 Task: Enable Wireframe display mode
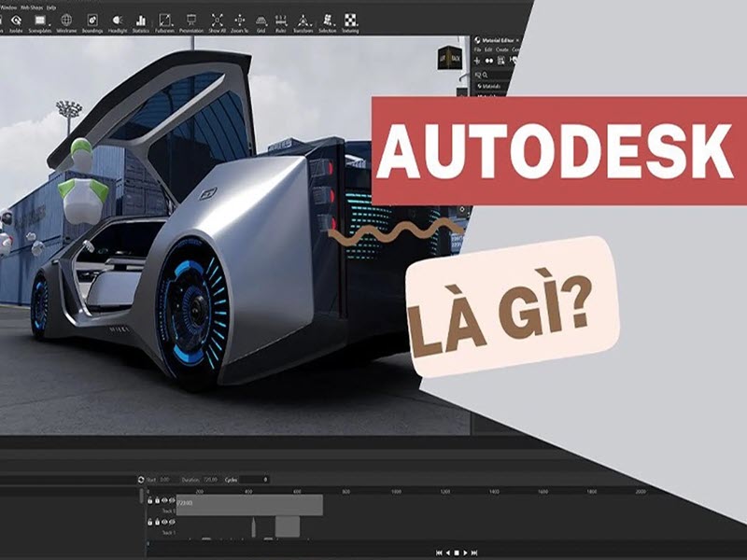coord(66,22)
